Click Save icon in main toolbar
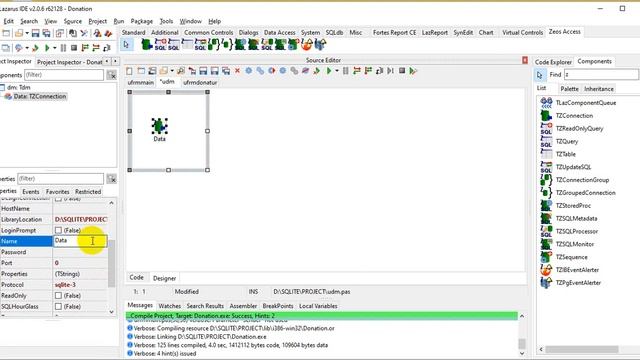Image resolution: width=640 pixels, height=360 pixels. tap(36, 33)
